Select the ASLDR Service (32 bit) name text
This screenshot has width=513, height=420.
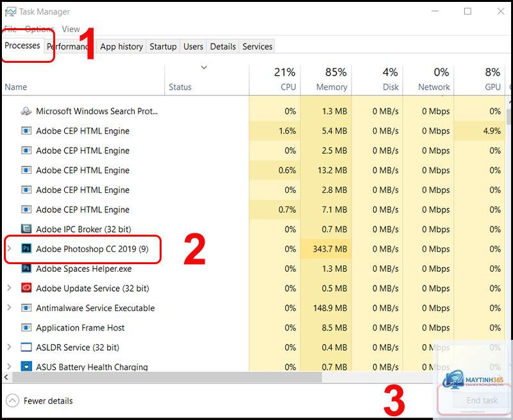pyautogui.click(x=78, y=348)
